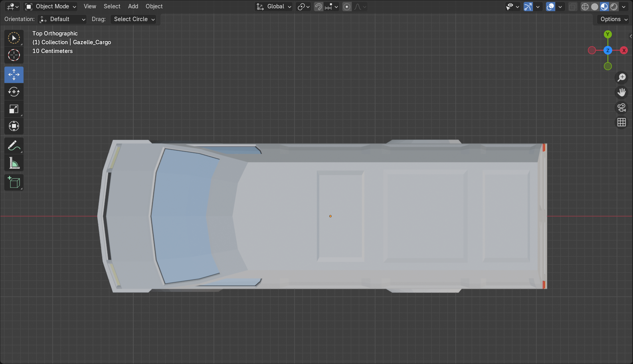Open the Global transform orientation dropdown
Screen dimensions: 633x364
pyautogui.click(x=274, y=6)
